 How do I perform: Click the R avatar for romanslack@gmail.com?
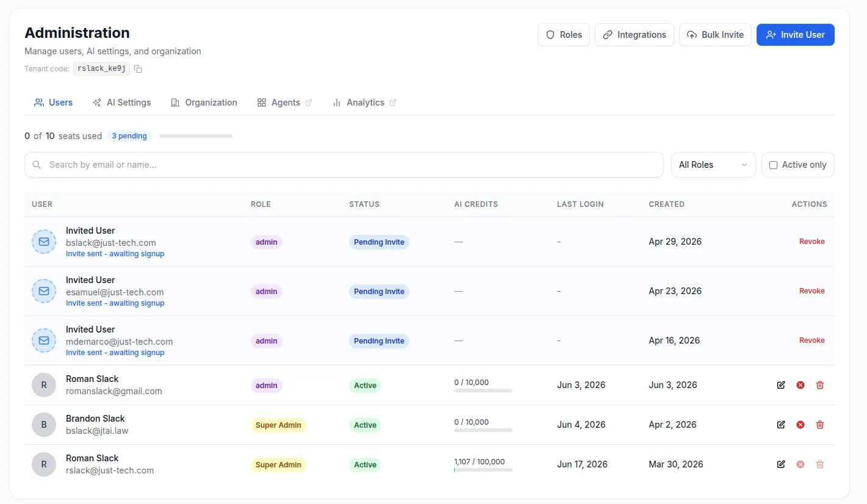tap(44, 385)
